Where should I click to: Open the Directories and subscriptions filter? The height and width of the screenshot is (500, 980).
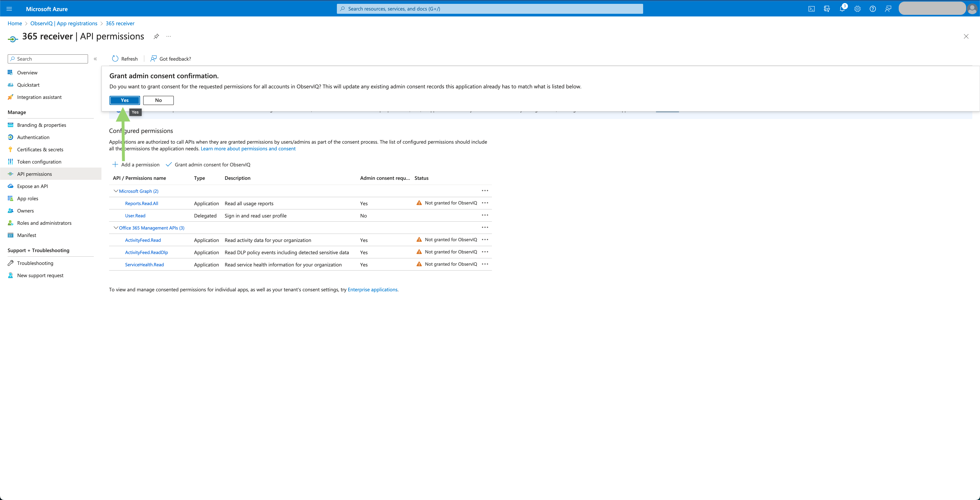[827, 8]
